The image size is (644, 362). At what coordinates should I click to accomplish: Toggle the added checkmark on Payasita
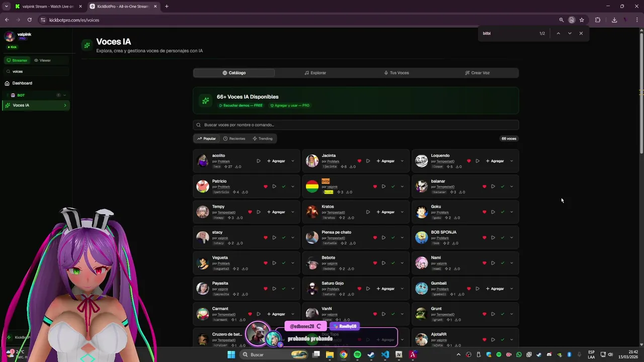pos(284,289)
